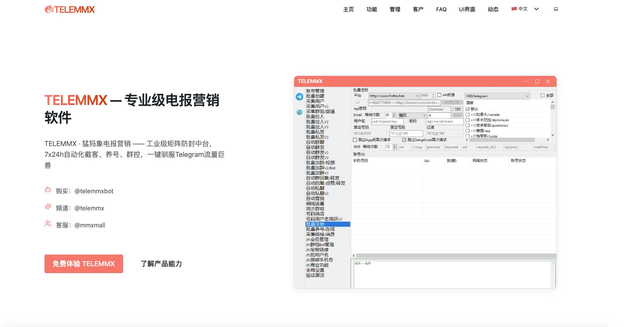Click the China flag in the language selector
The width and height of the screenshot is (644, 327).
click(x=514, y=9)
